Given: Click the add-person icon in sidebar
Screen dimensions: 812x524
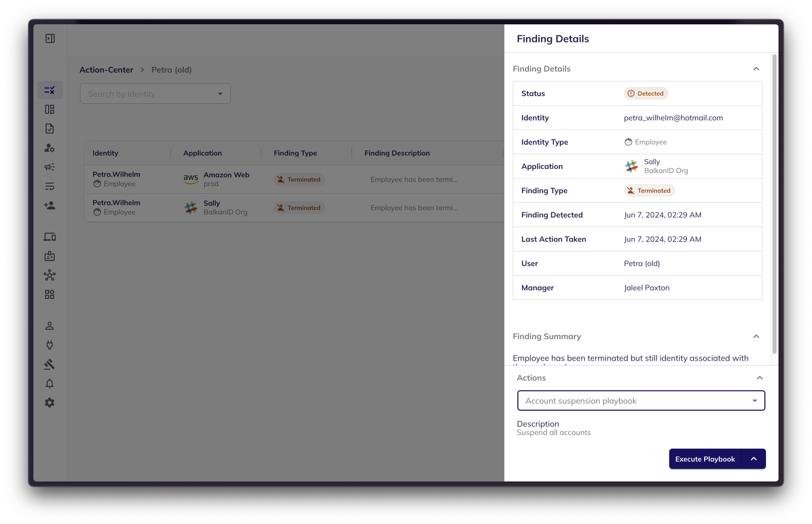Looking at the screenshot, I should coord(50,205).
